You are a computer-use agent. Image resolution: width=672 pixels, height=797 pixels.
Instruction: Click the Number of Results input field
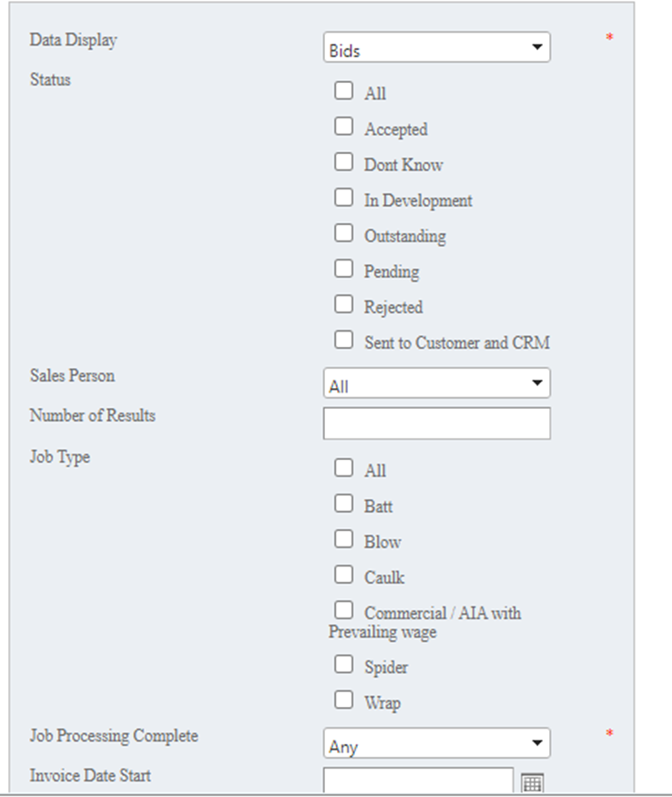coord(436,424)
